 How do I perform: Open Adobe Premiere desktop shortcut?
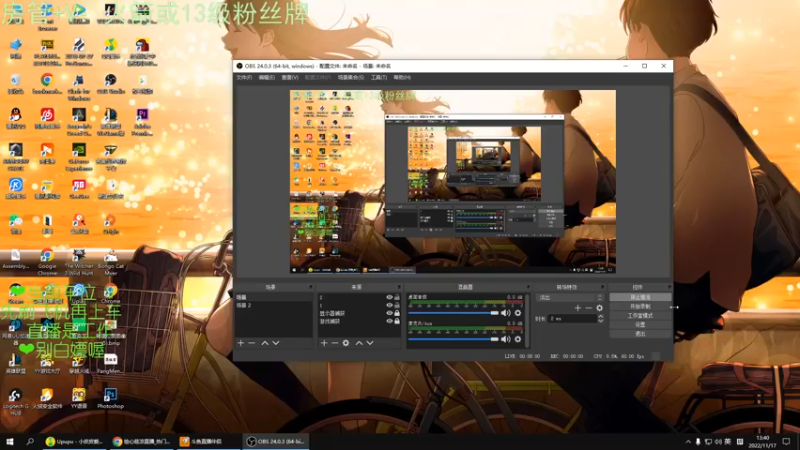coord(142,122)
